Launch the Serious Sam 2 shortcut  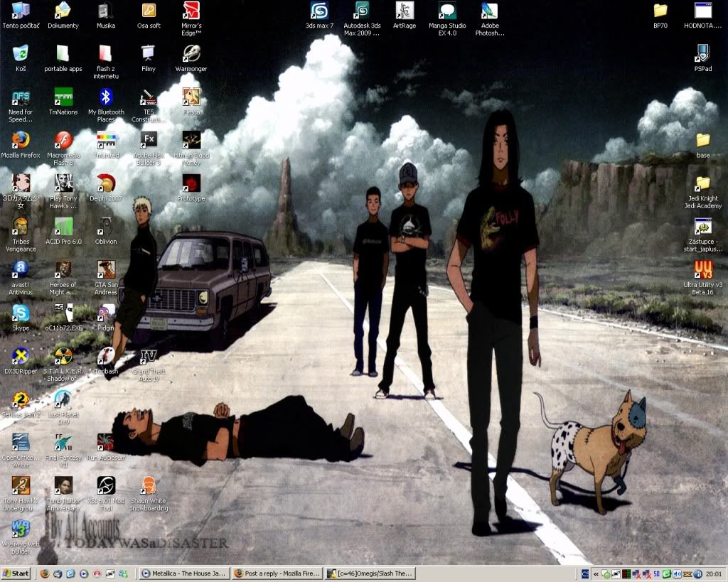click(x=21, y=404)
